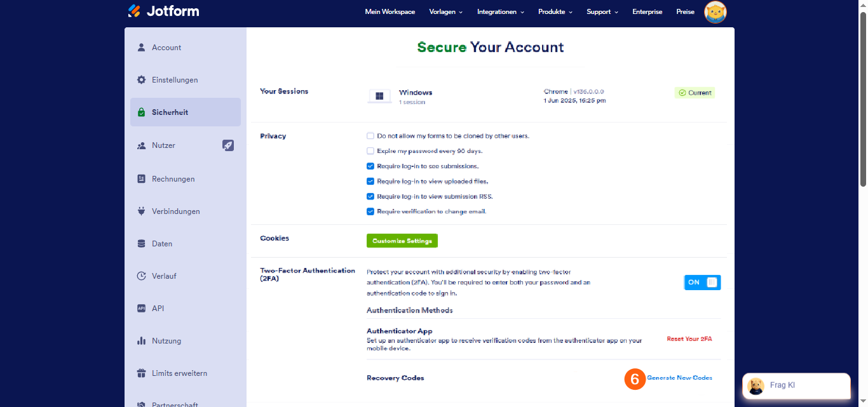
Task: Expand the Vorlagen dropdown menu
Action: click(x=446, y=12)
